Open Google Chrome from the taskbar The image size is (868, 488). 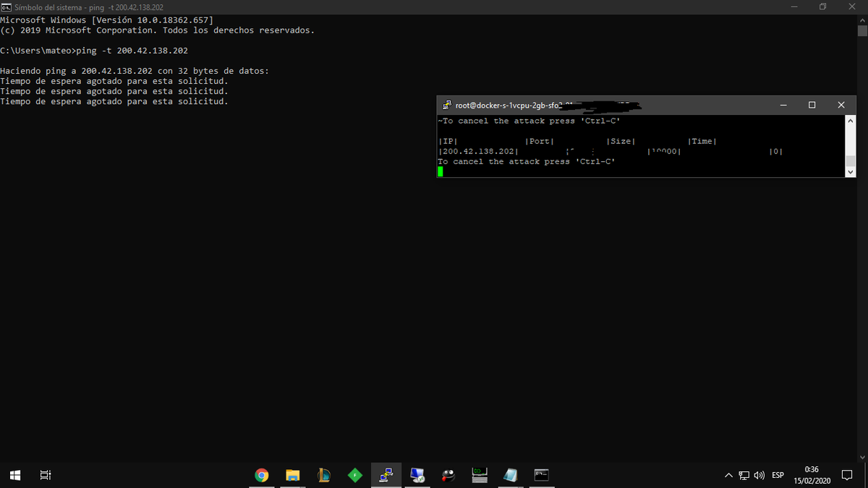tap(262, 475)
